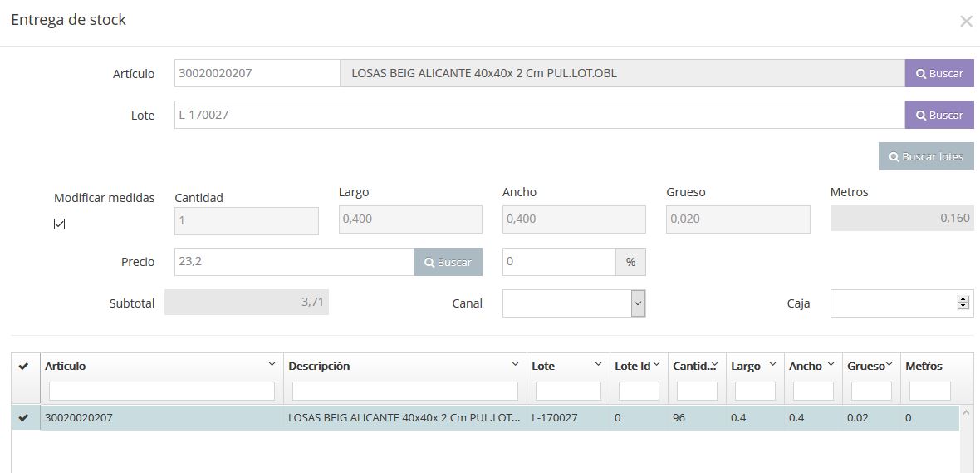Click the Cantidad column filter box

click(697, 391)
